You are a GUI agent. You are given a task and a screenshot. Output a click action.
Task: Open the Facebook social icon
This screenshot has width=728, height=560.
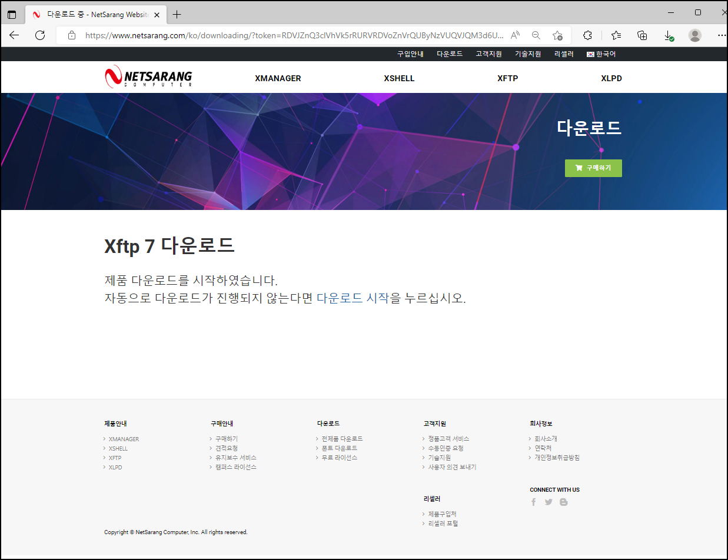coord(534,502)
